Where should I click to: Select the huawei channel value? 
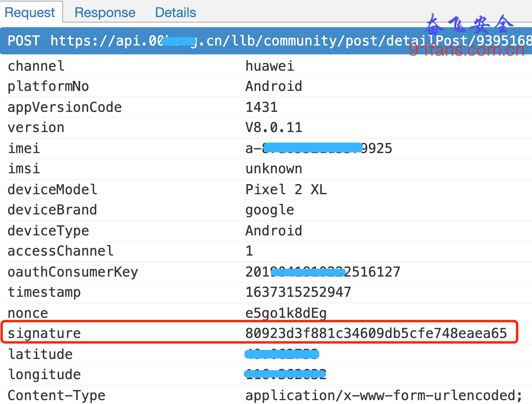(269, 66)
